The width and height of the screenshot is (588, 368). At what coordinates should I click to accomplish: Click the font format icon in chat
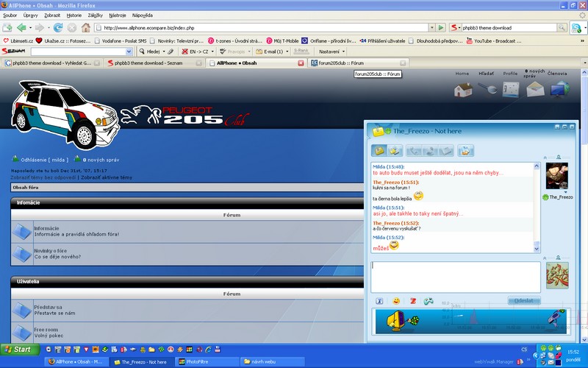pos(379,301)
